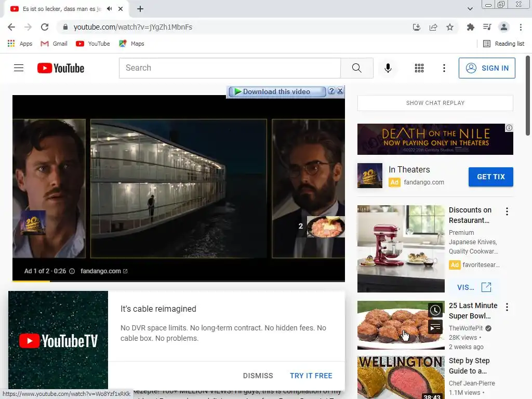Add Super Bowl video to queue
The width and height of the screenshot is (532, 399).
[x=435, y=327]
